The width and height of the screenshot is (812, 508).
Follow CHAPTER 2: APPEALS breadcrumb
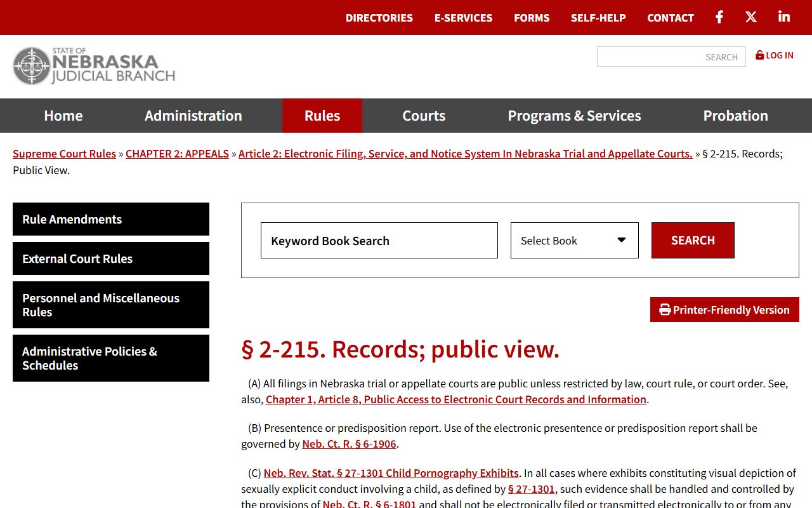click(x=177, y=154)
